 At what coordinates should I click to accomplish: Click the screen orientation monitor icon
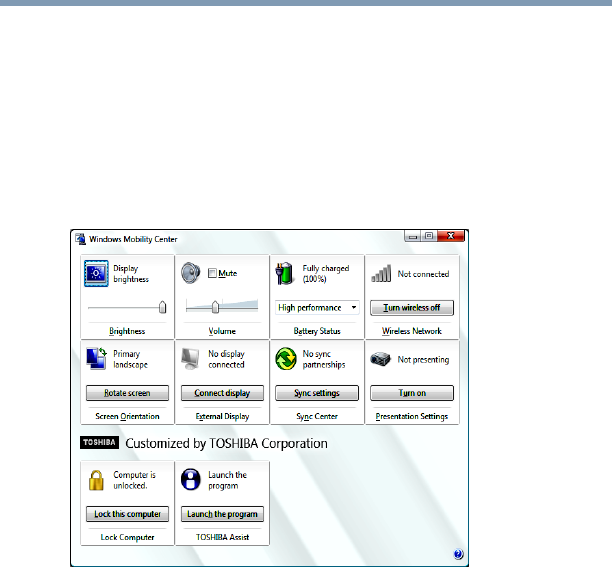coord(96,358)
